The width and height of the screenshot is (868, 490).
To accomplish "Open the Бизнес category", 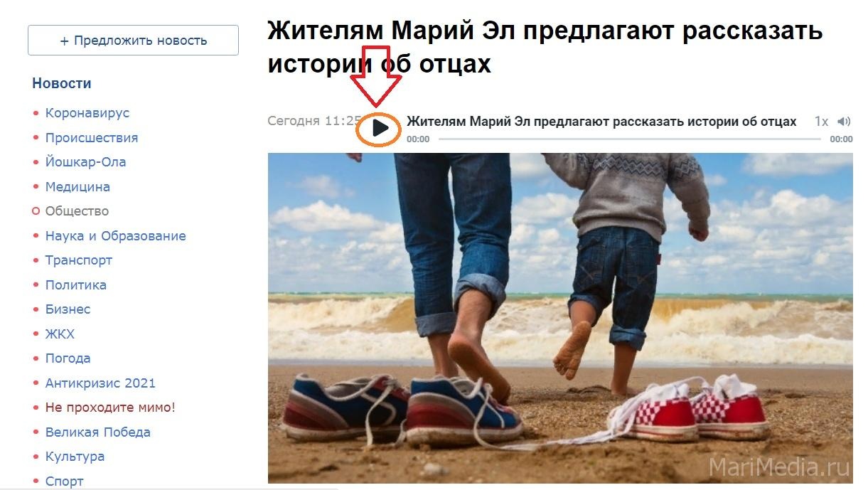I will tap(68, 309).
